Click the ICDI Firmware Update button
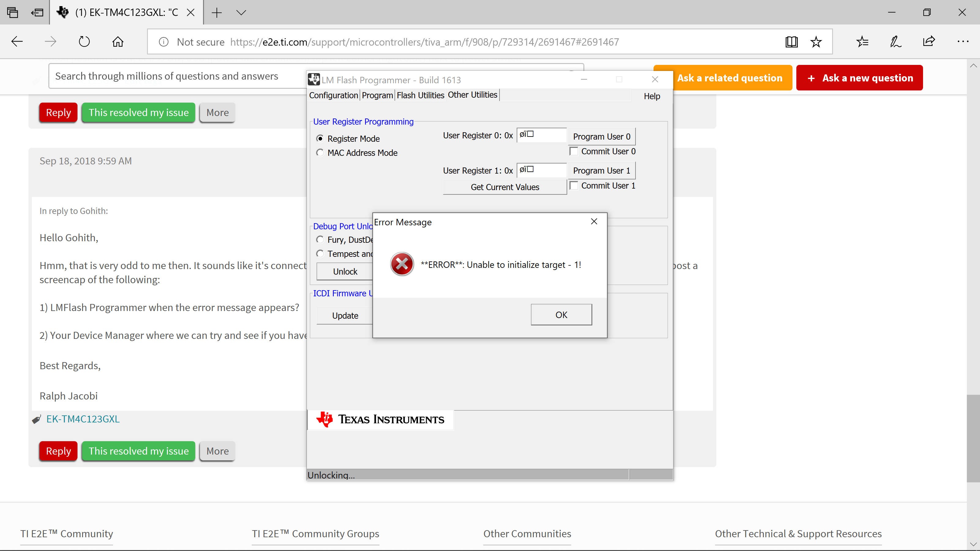Screen dimensions: 980x551 coord(345,315)
